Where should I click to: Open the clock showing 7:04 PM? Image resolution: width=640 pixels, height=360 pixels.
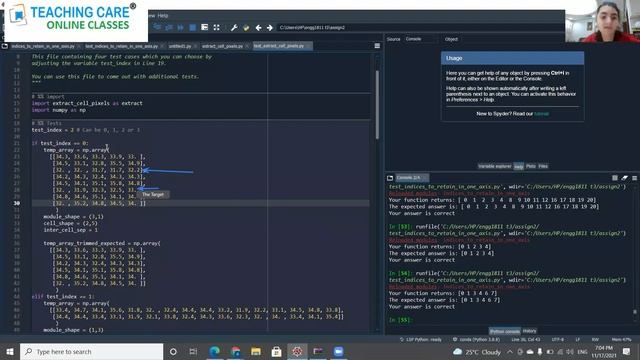(x=604, y=351)
